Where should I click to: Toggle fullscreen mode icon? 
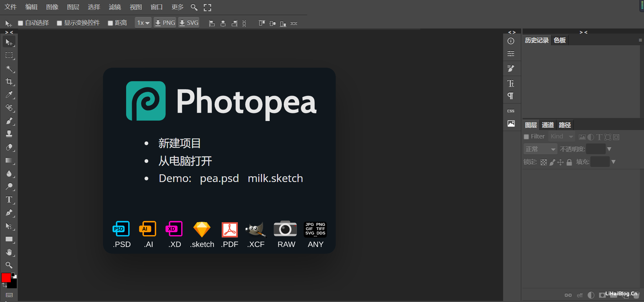click(x=208, y=7)
